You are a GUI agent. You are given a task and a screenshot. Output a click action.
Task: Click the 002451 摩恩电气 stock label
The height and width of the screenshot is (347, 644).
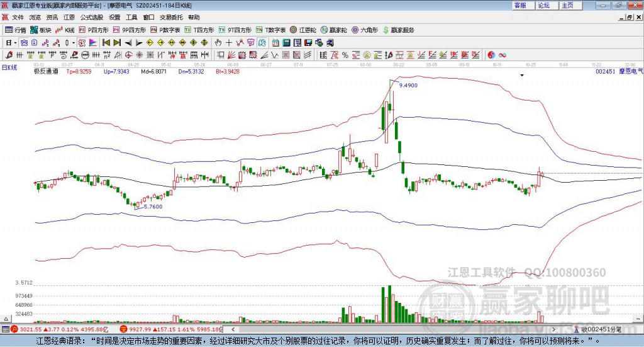point(619,71)
